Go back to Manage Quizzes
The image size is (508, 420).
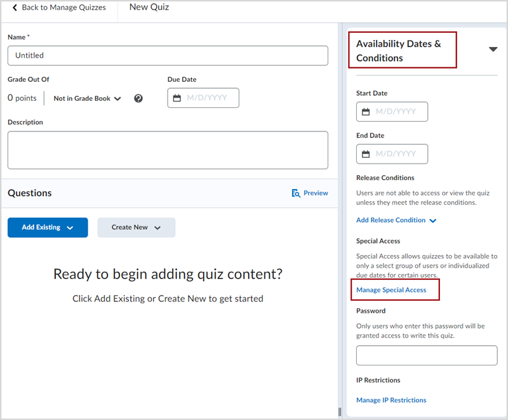click(x=59, y=8)
